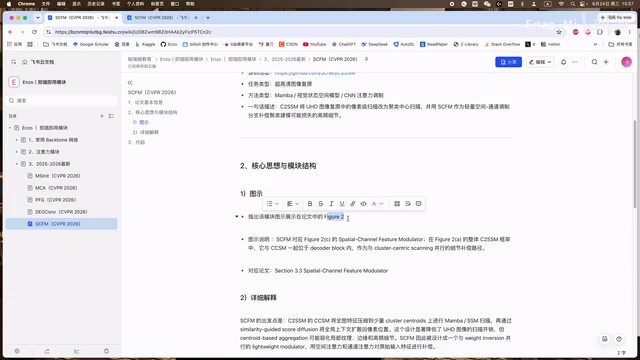Collapse the bullet with the fold triangle
Screen dimensions: 640x360
pos(237,216)
